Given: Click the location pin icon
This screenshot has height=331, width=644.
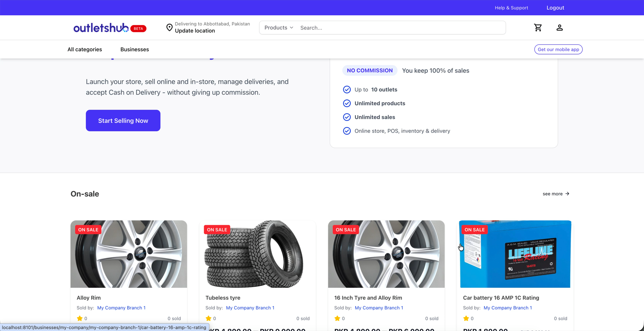Looking at the screenshot, I should click(169, 27).
